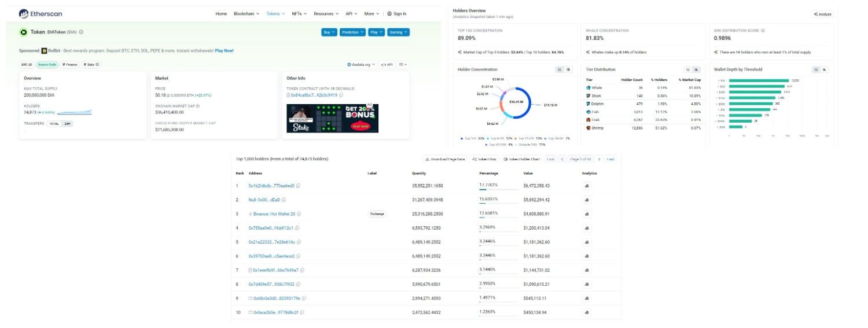This screenshot has width=868, height=328.
Task: Click the Play Now! sponsored link
Action: click(x=225, y=50)
